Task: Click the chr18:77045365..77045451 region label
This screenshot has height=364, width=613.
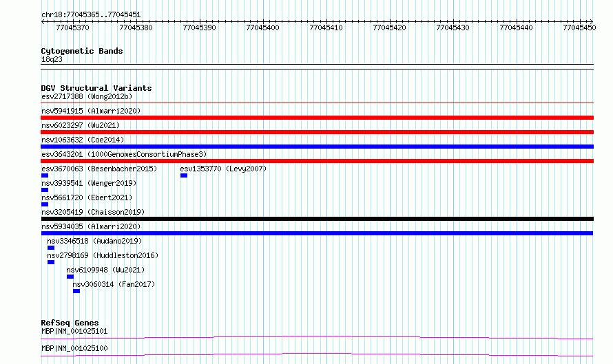Action: tap(91, 15)
